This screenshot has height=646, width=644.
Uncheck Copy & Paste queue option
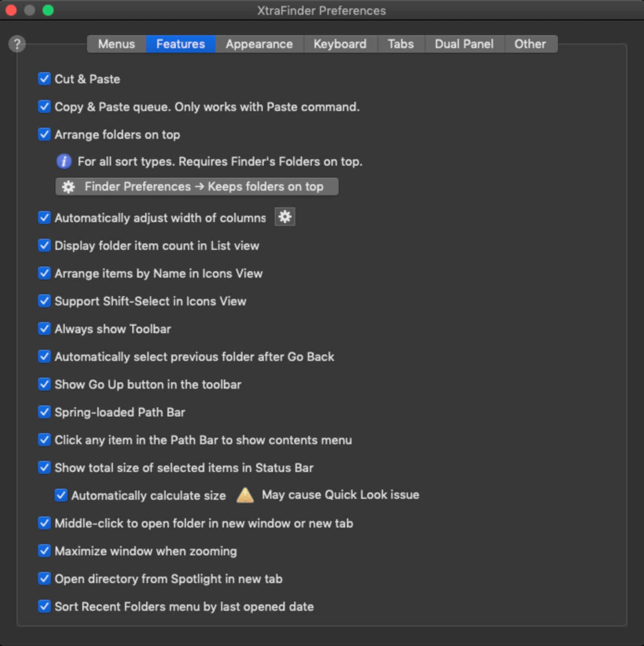pos(44,106)
